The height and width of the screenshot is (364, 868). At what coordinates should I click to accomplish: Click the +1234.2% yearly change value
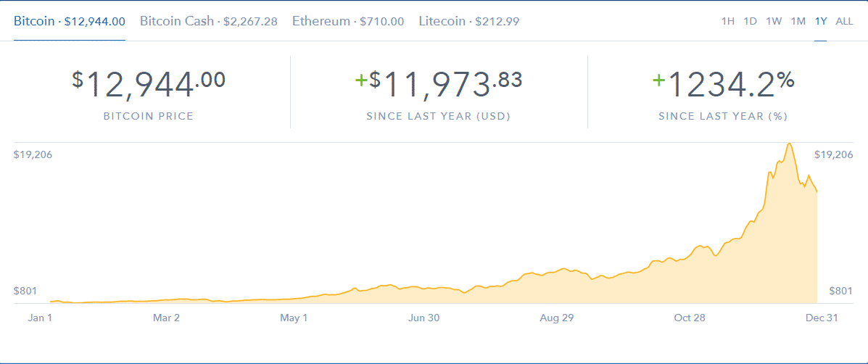[723, 85]
